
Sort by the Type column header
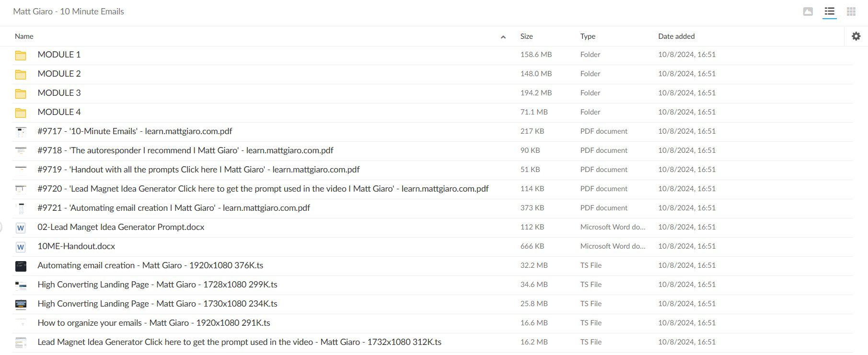[588, 36]
